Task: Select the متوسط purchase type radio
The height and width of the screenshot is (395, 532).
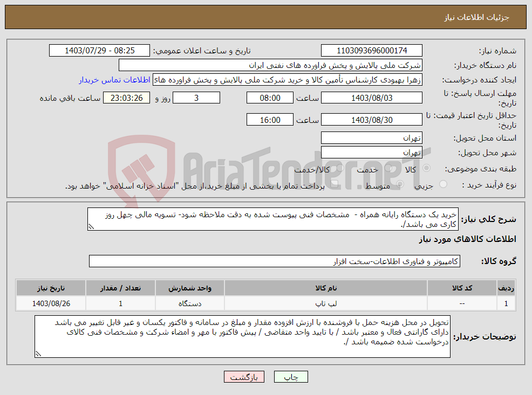Action: 400,184
